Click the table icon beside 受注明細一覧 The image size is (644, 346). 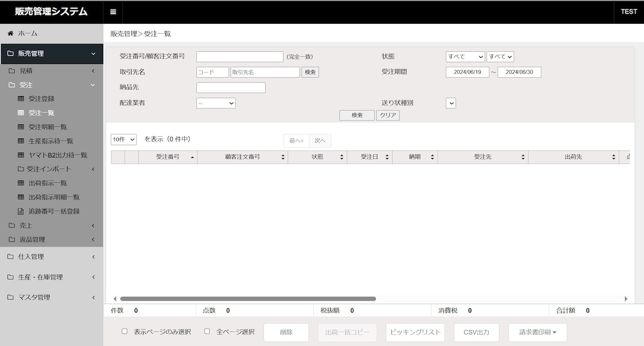tap(21, 127)
